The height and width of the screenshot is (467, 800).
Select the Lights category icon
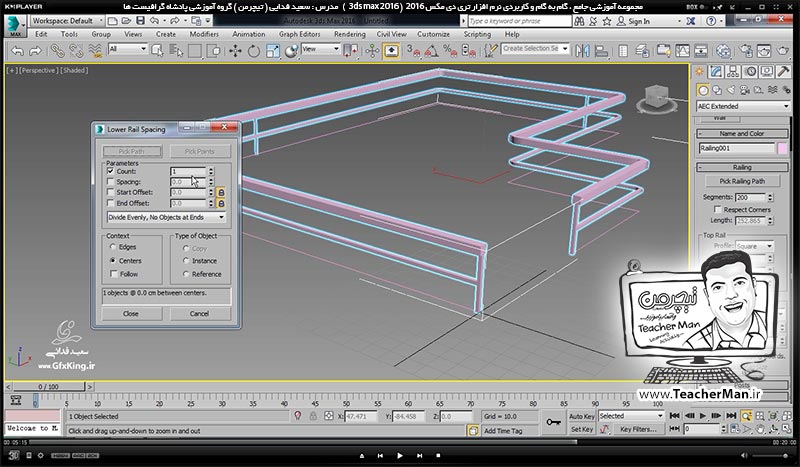click(731, 90)
